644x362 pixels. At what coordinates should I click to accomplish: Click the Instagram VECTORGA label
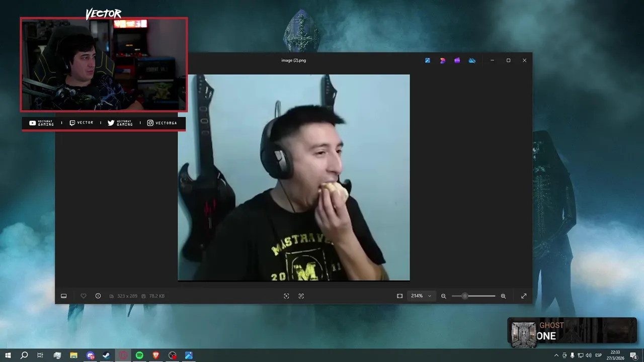[162, 123]
